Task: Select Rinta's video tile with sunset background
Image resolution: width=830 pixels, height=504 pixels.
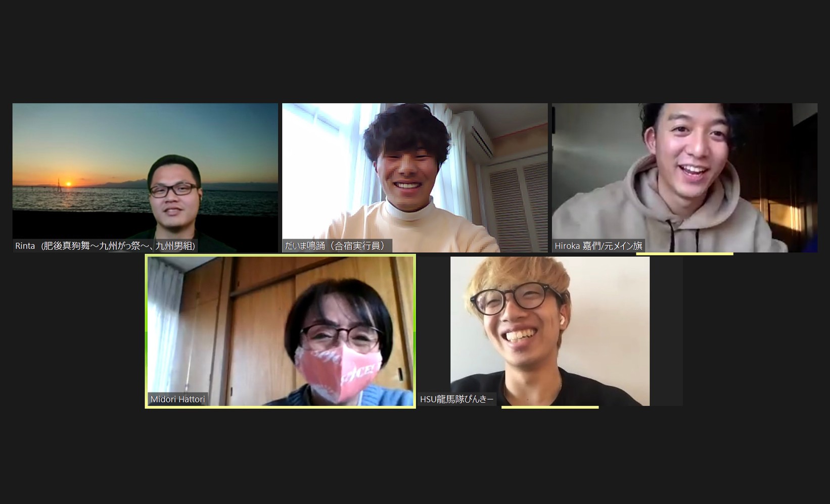Action: coord(145,178)
